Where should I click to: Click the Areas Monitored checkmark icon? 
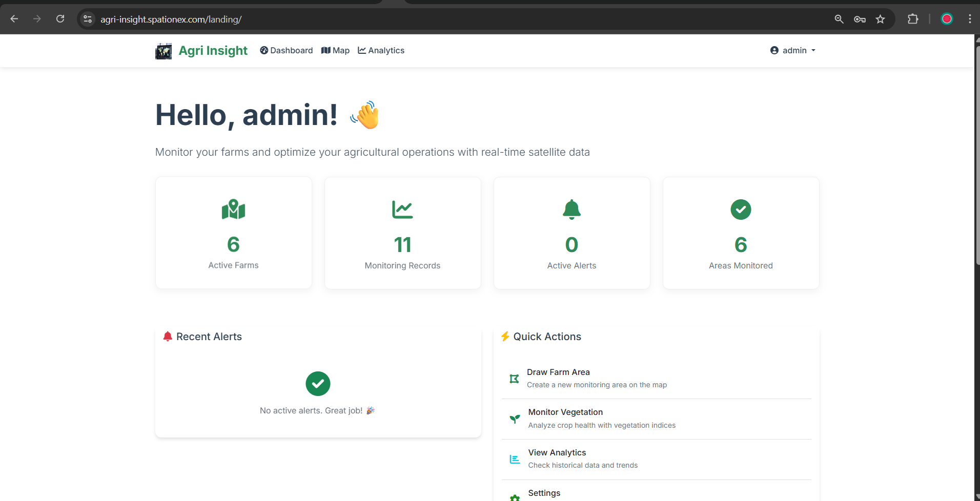(x=741, y=210)
